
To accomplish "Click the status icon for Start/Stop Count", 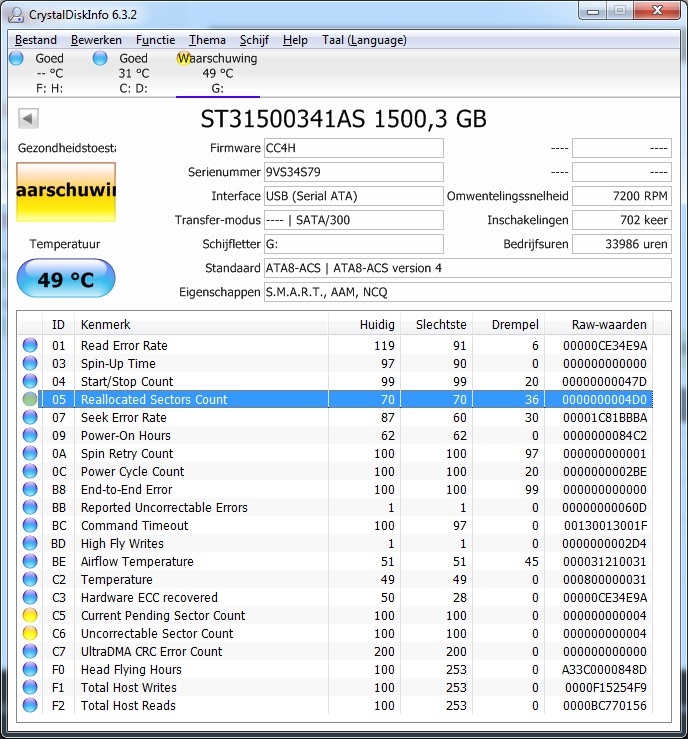I will (30, 381).
